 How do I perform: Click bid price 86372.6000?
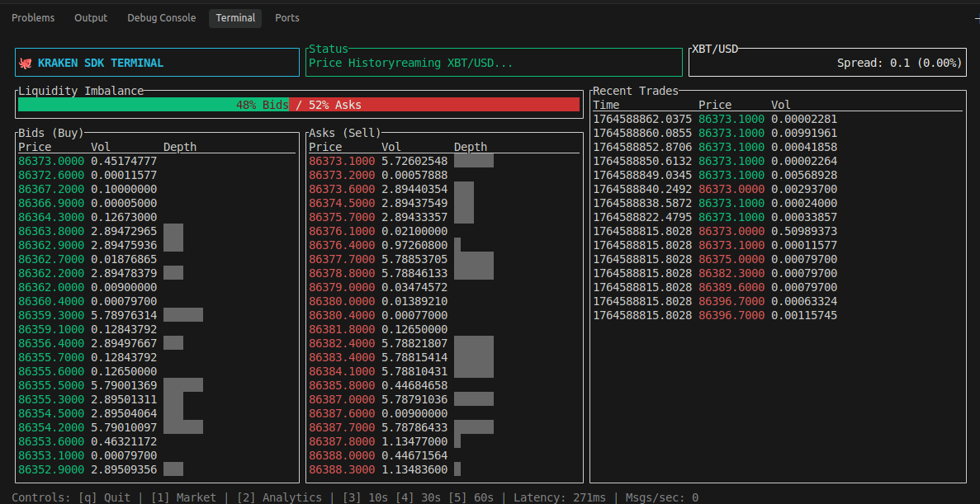click(50, 175)
